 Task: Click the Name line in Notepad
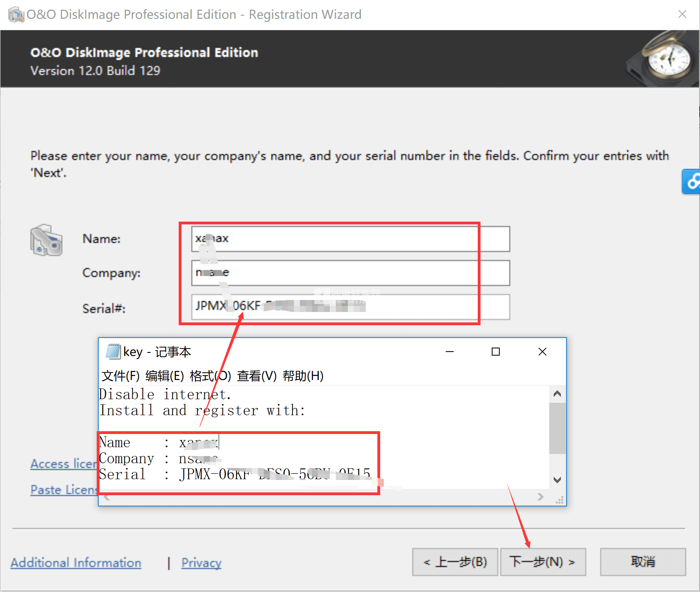159,443
